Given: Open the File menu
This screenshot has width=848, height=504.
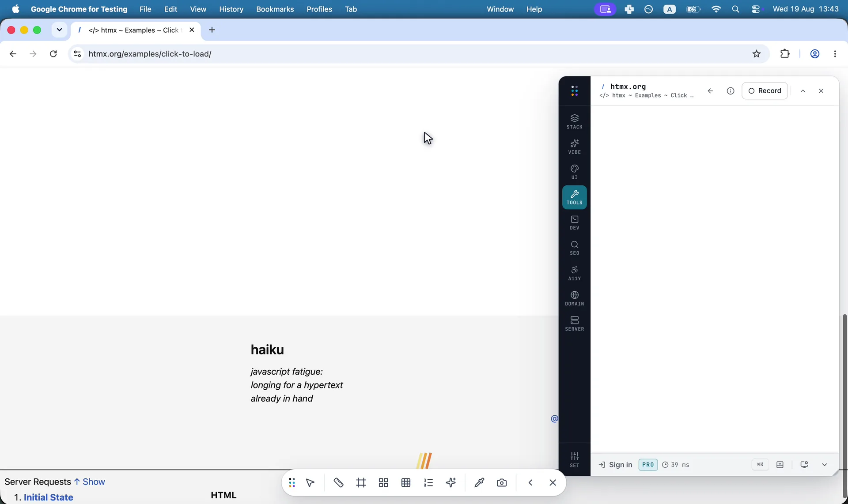Looking at the screenshot, I should [145, 9].
